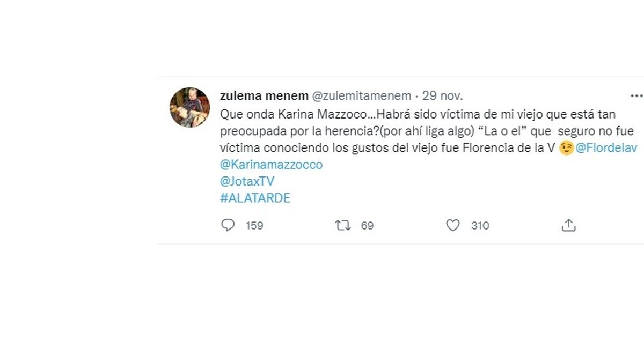Open the tweet's 29 nov. timestamp
The height and width of the screenshot is (362, 644).
(443, 96)
